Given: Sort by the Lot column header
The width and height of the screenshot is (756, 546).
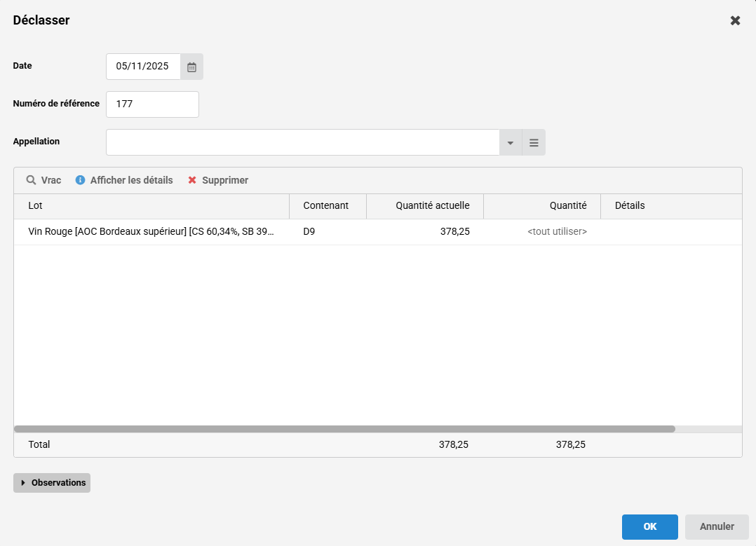Looking at the screenshot, I should (151, 206).
